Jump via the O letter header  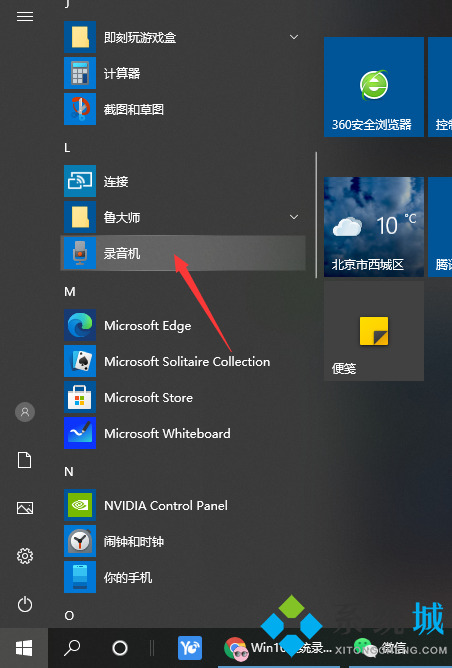(69, 616)
